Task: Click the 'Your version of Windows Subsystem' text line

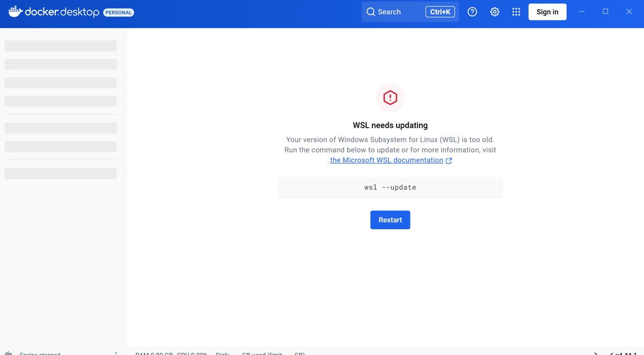Action: click(x=390, y=140)
